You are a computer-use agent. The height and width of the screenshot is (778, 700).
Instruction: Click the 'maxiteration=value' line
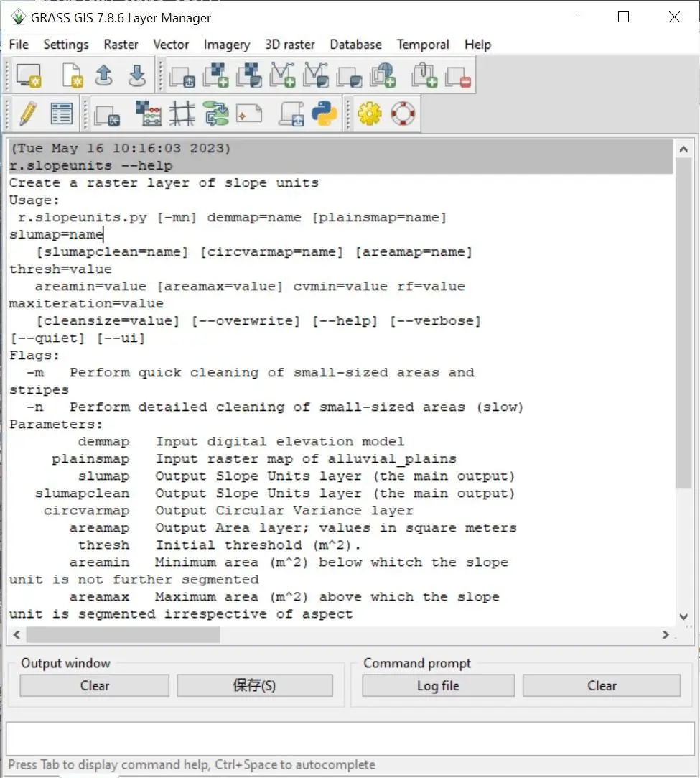point(86,304)
